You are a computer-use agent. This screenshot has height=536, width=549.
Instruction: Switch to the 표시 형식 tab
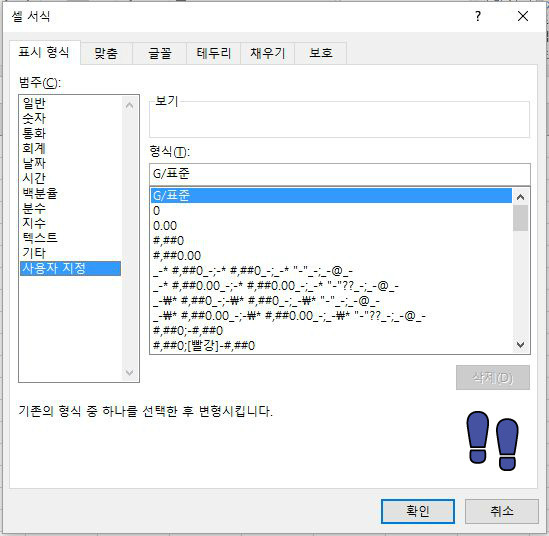[x=44, y=53]
